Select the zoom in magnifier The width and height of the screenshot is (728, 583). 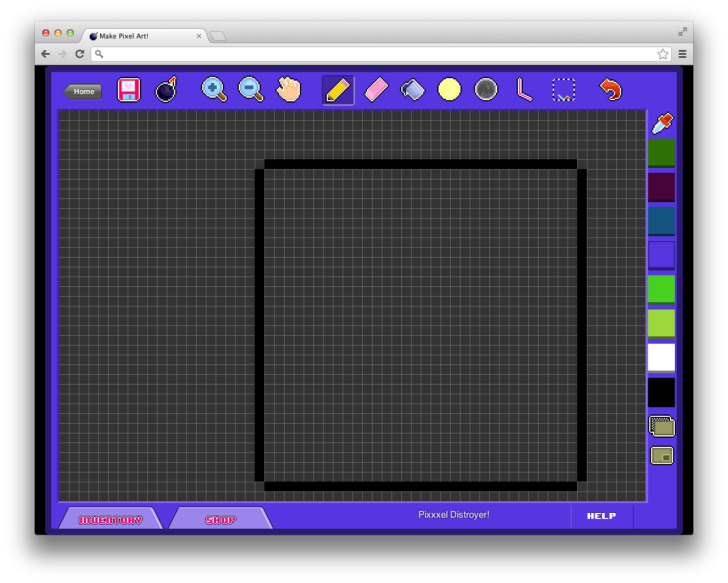coord(214,89)
